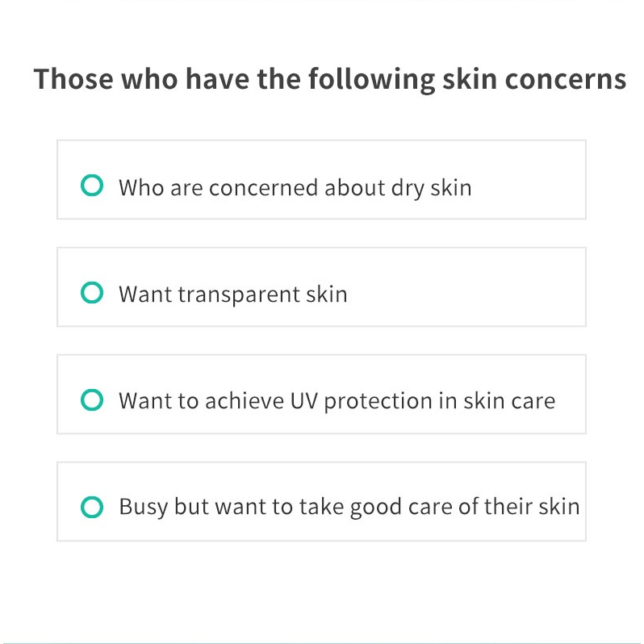The width and height of the screenshot is (644, 644).
Task: Click the word 'Those' in the heading
Action: tap(73, 79)
